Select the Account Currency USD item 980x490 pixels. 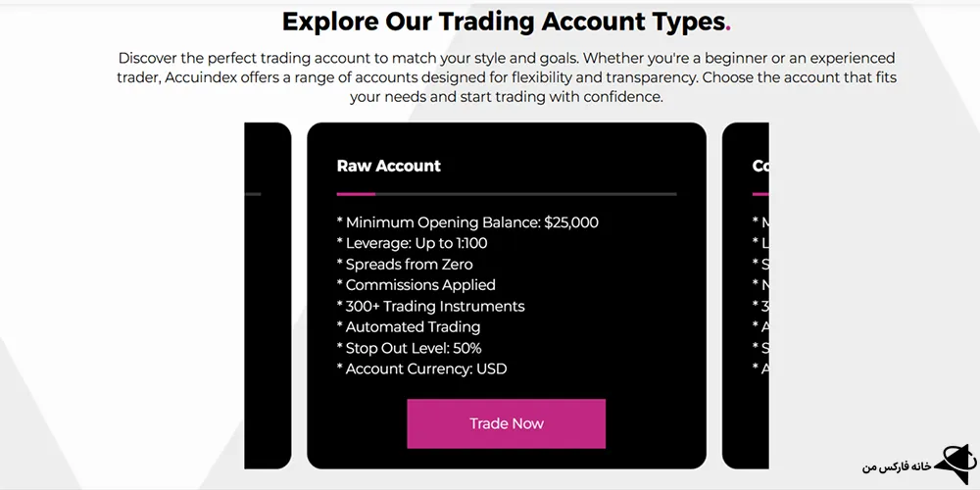coord(422,369)
